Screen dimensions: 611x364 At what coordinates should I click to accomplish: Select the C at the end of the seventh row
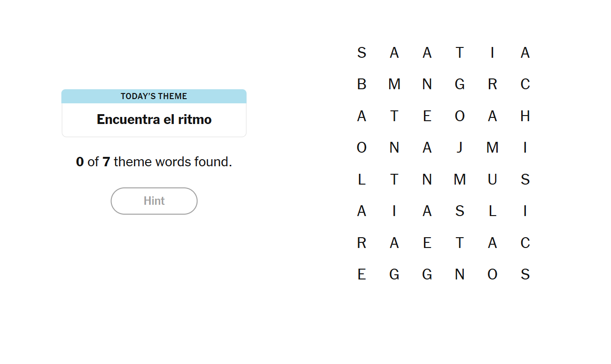tap(525, 243)
